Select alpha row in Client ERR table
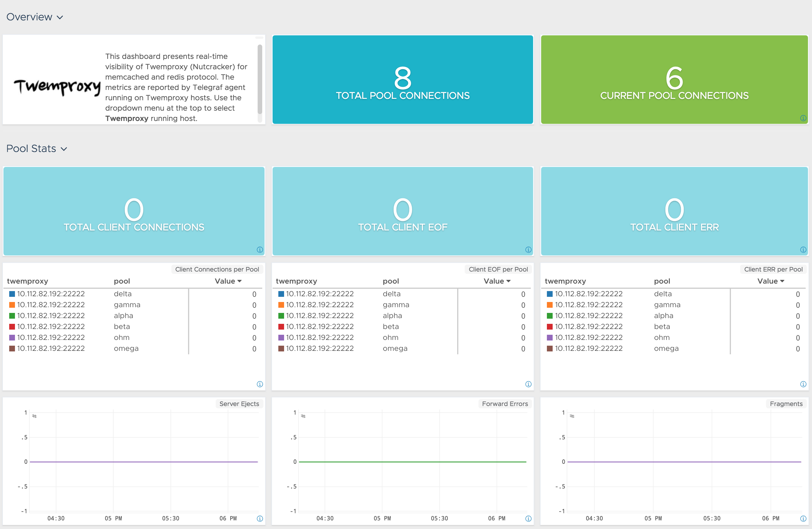Viewport: 812px width, 529px height. [x=673, y=316]
